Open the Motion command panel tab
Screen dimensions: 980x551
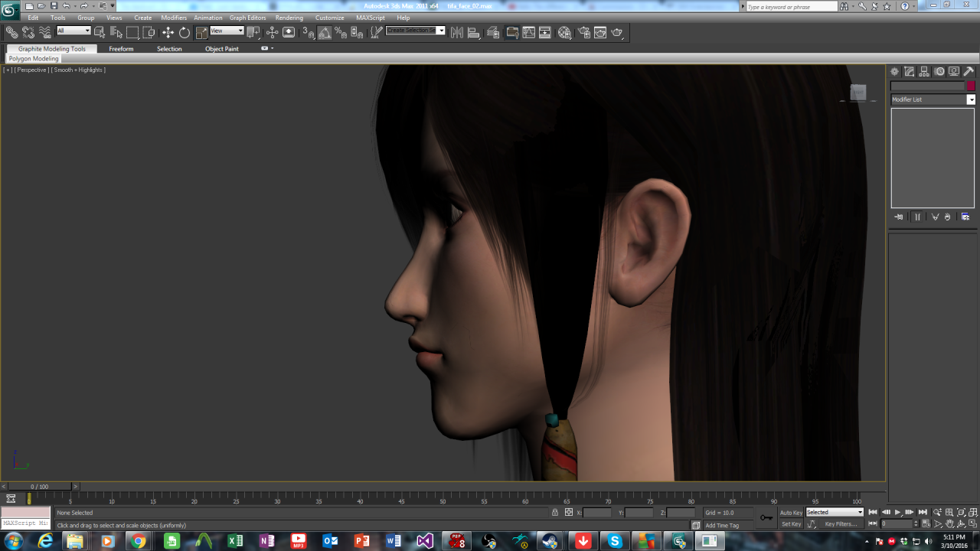click(939, 71)
